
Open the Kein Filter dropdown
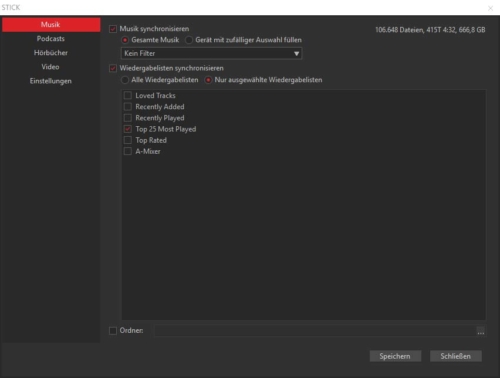coord(211,53)
